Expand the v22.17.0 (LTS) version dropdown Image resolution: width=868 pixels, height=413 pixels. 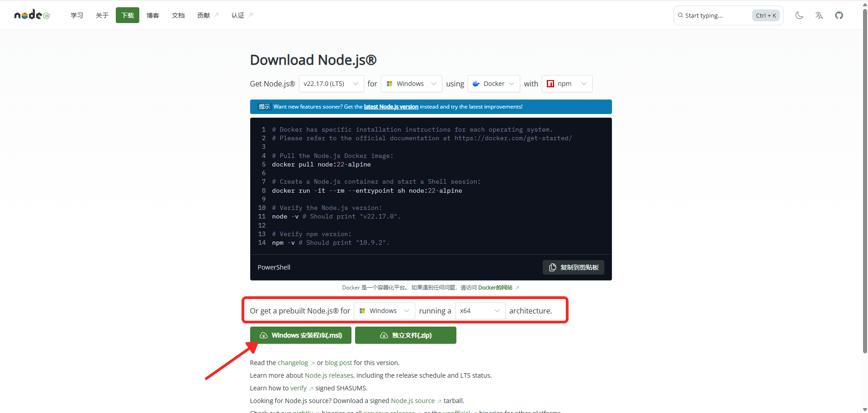click(331, 84)
